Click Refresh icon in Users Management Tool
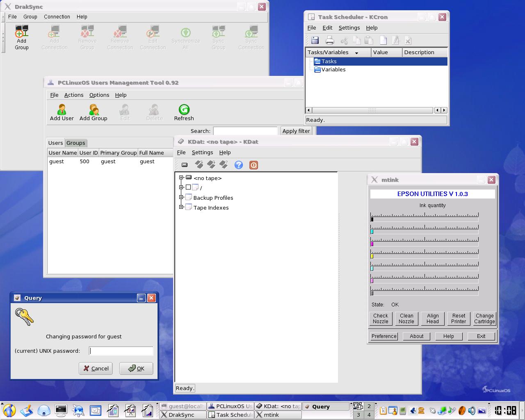This screenshot has height=420, width=525. 184,110
